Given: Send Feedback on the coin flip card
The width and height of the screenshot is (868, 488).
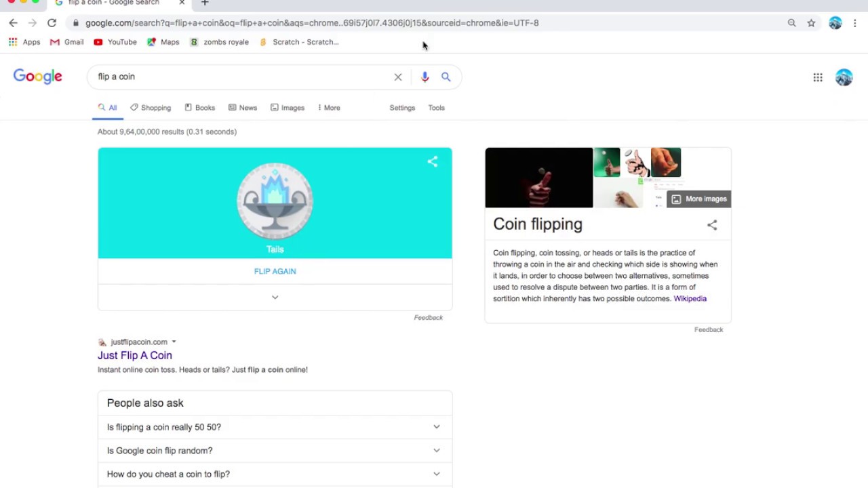Looking at the screenshot, I should (428, 318).
